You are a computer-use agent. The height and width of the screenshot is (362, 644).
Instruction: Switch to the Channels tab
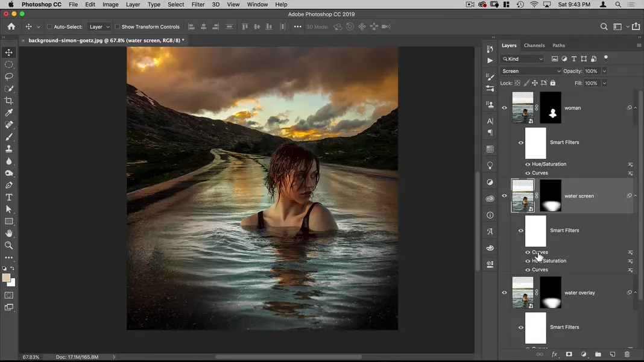tap(534, 46)
